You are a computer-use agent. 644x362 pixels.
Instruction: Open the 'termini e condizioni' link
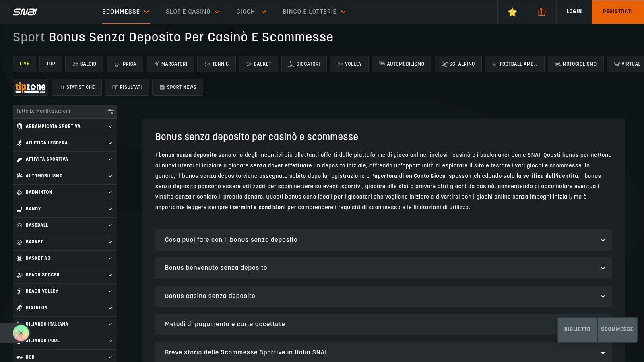(259, 207)
